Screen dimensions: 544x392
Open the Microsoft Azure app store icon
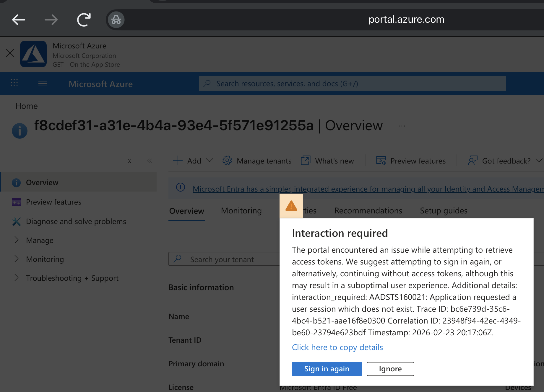point(33,54)
